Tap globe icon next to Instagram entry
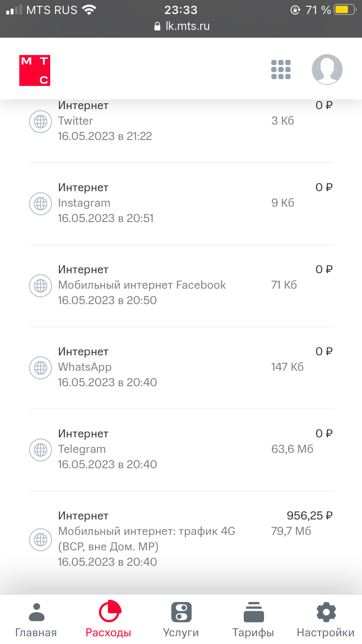362x644 pixels. [41, 203]
